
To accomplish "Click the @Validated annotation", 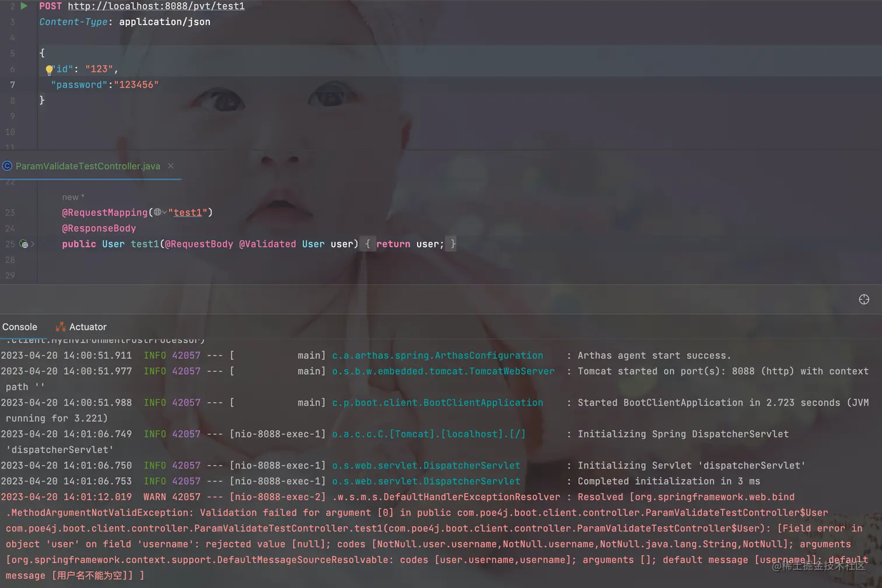I will coord(268,244).
